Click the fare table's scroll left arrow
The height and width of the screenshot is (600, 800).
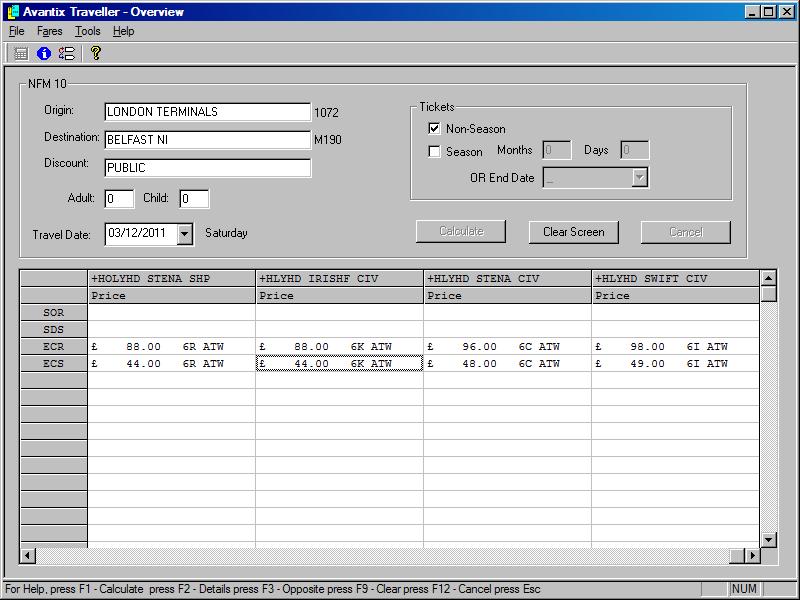tap(28, 555)
